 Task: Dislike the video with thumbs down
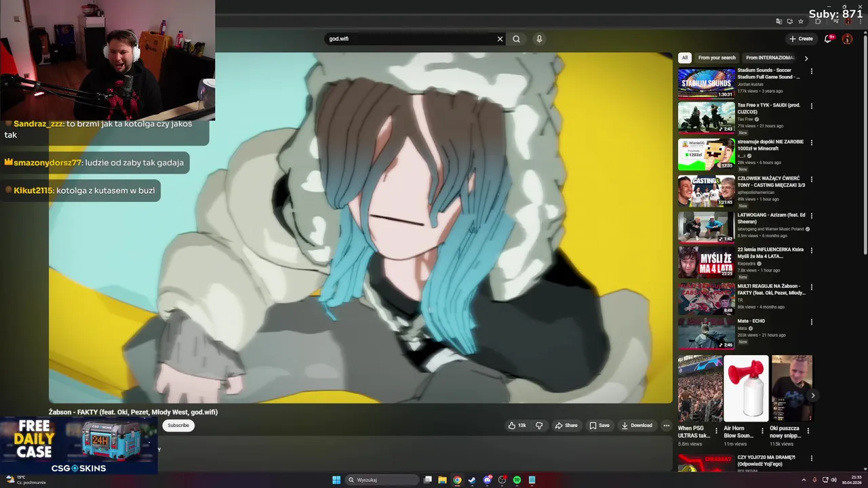(539, 426)
